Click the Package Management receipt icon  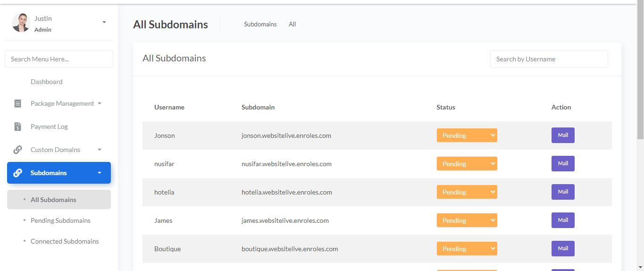click(18, 103)
